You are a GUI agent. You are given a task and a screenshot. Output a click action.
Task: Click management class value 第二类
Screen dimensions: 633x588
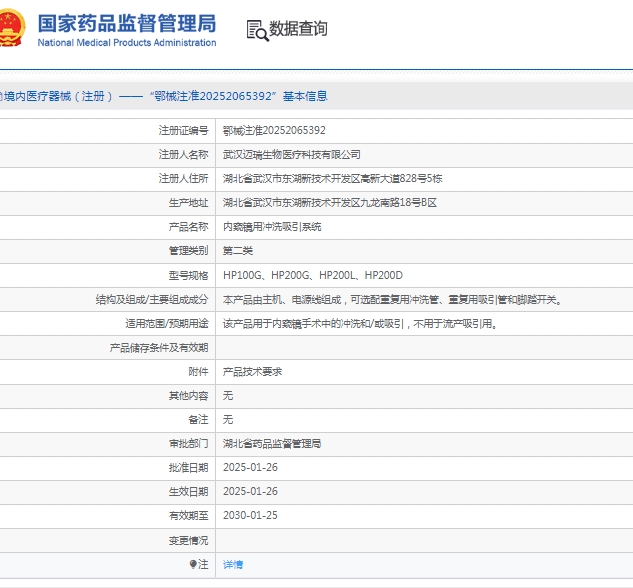pos(238,251)
